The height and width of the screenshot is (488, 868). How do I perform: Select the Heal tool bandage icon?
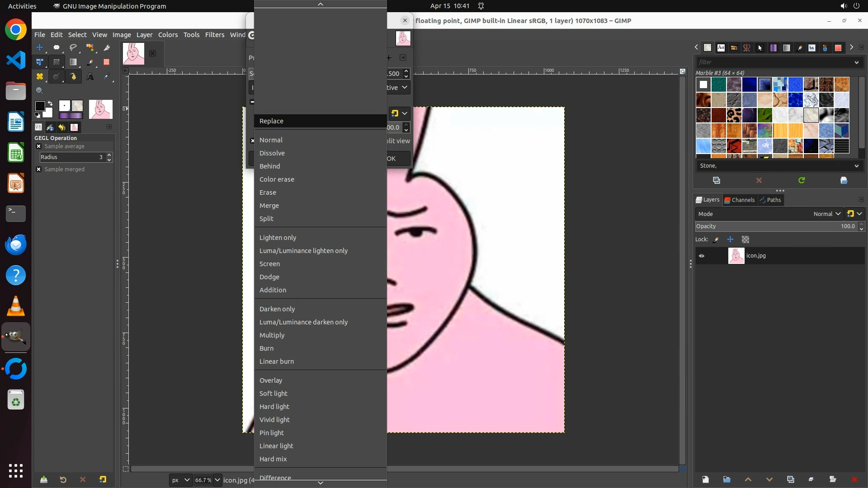click(x=40, y=77)
